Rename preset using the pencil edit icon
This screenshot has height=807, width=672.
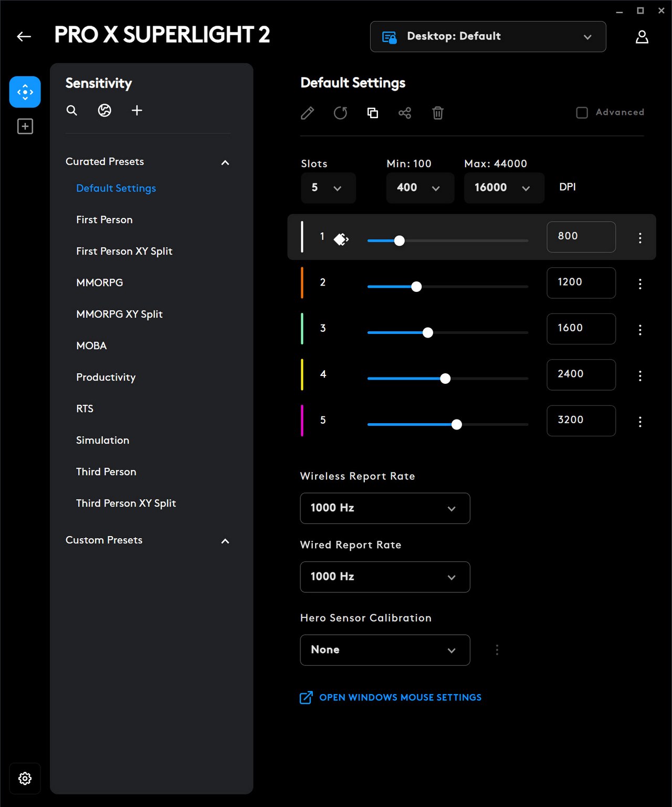(308, 113)
